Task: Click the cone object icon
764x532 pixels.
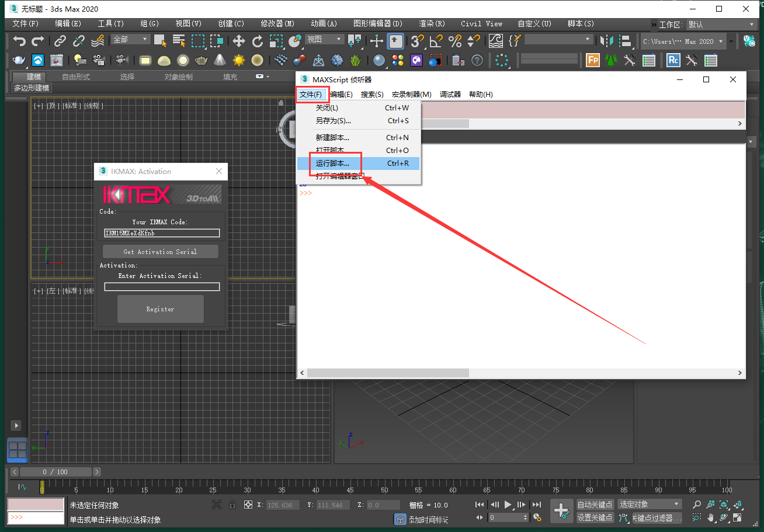Action: point(220,60)
